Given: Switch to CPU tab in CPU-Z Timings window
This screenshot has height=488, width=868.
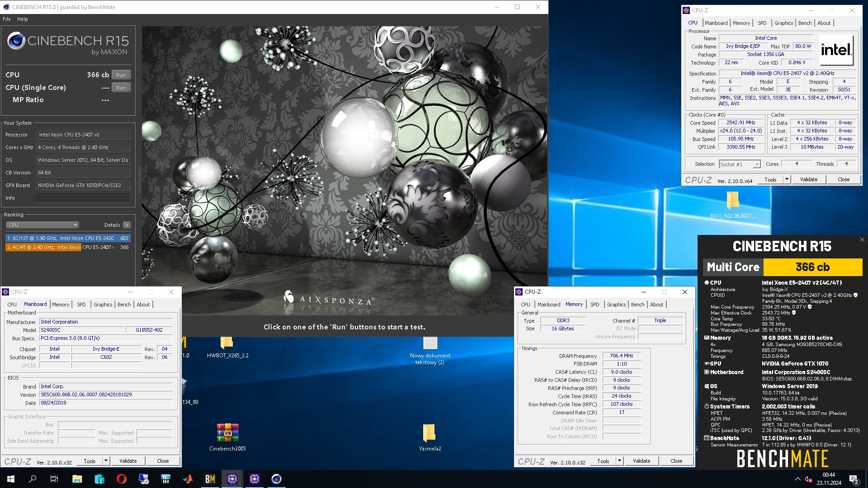Looking at the screenshot, I should tap(525, 305).
